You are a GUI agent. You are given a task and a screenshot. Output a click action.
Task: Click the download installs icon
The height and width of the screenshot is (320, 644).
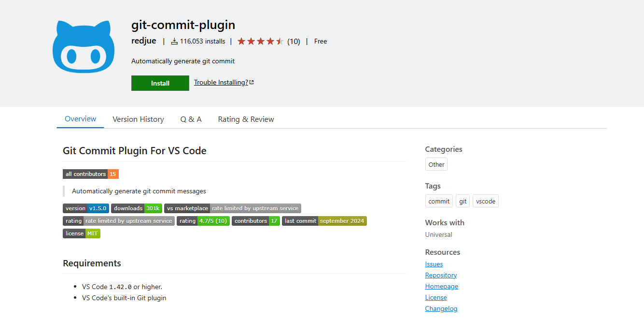[174, 42]
